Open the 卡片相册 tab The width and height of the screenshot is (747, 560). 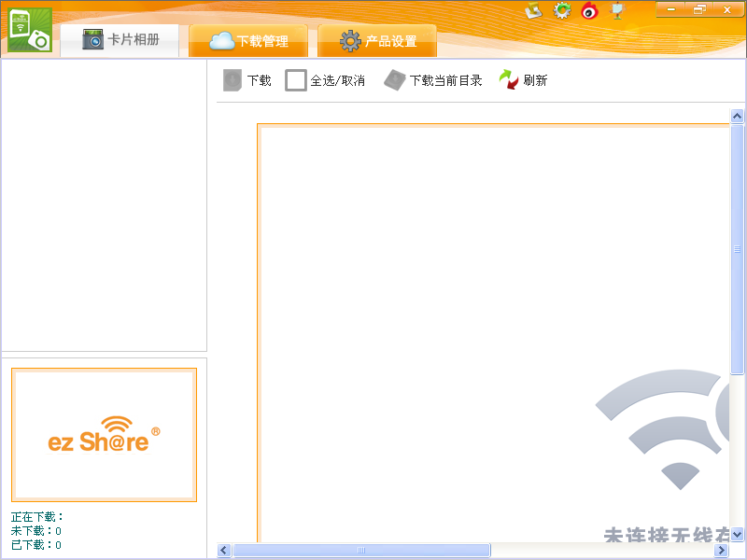point(120,40)
